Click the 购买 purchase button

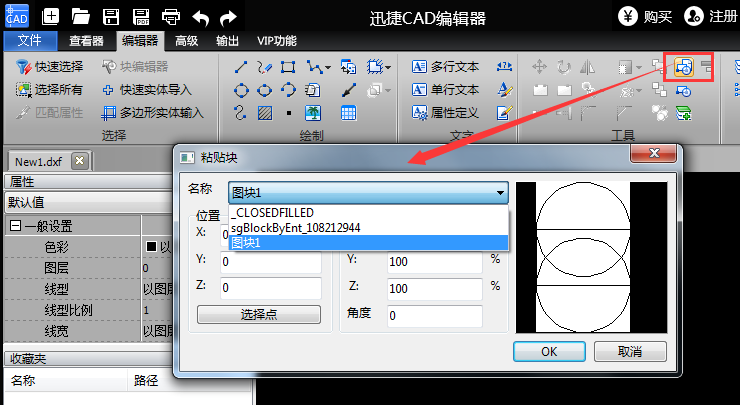tap(645, 17)
